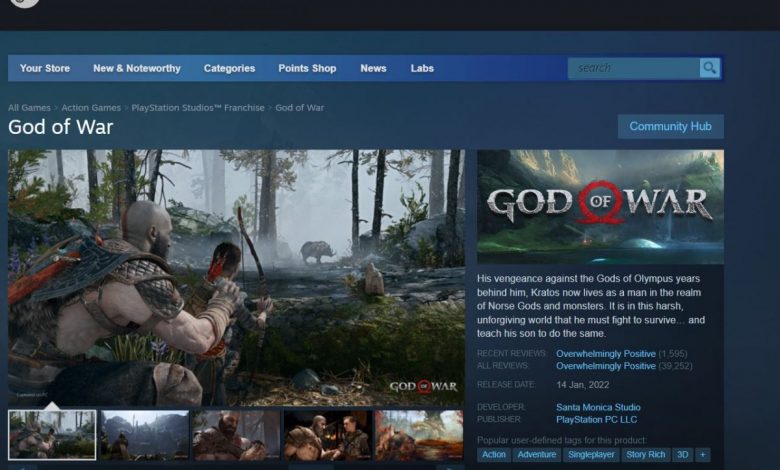Select the Story Rich tag
780x470 pixels.
645,455
